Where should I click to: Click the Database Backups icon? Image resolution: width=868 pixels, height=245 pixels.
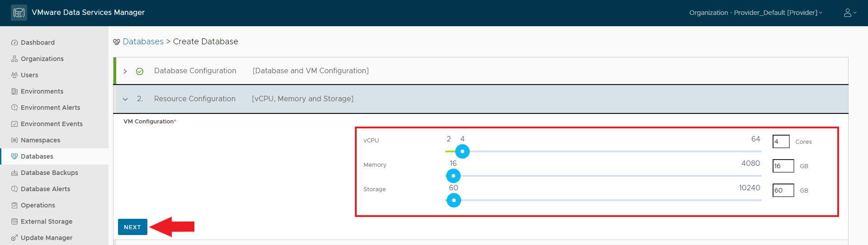click(14, 173)
